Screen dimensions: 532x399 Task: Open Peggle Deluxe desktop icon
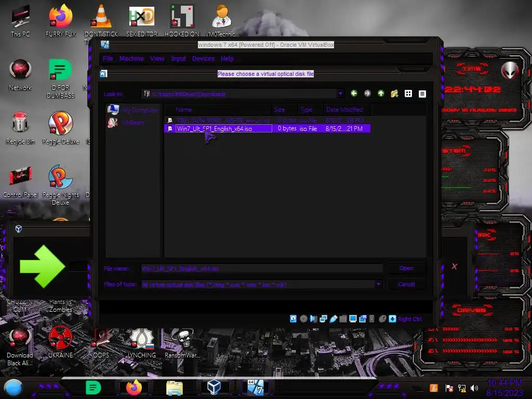pos(61,128)
